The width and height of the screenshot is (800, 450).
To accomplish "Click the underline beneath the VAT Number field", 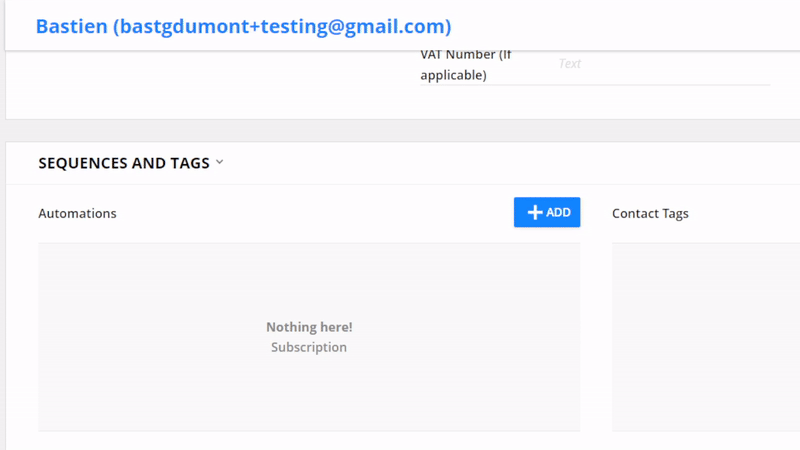I will tap(595, 85).
